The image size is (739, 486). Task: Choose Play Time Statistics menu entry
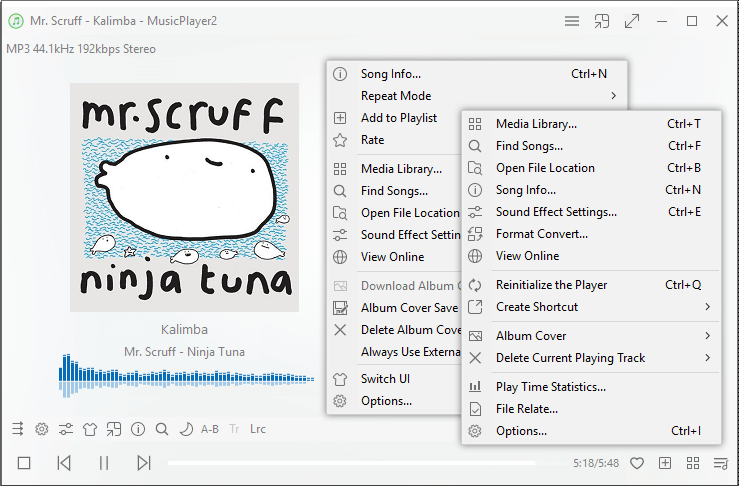[x=551, y=387]
